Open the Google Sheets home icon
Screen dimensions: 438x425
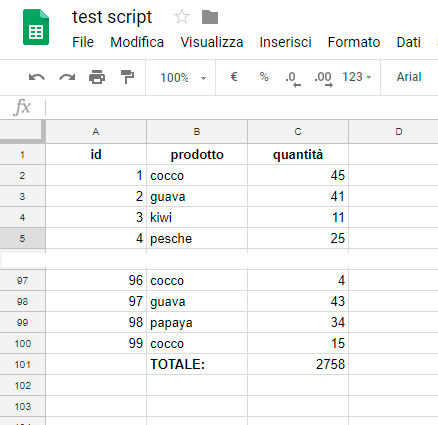click(36, 27)
